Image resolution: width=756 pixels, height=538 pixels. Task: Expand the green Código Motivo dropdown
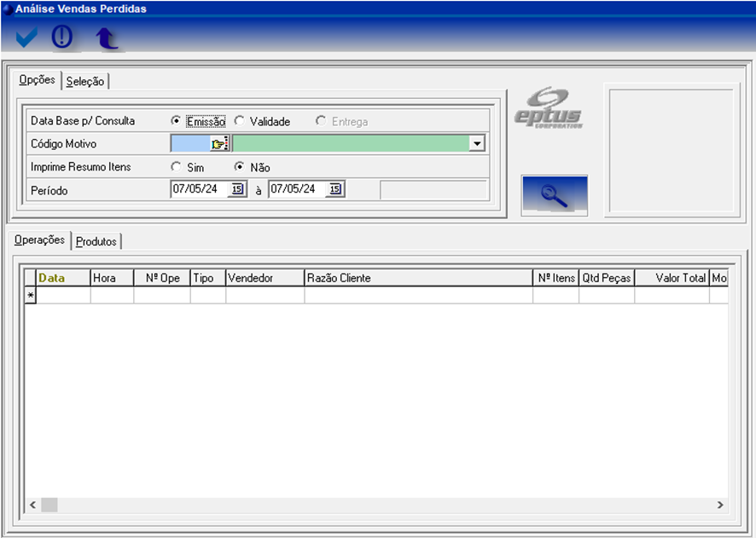click(x=477, y=144)
